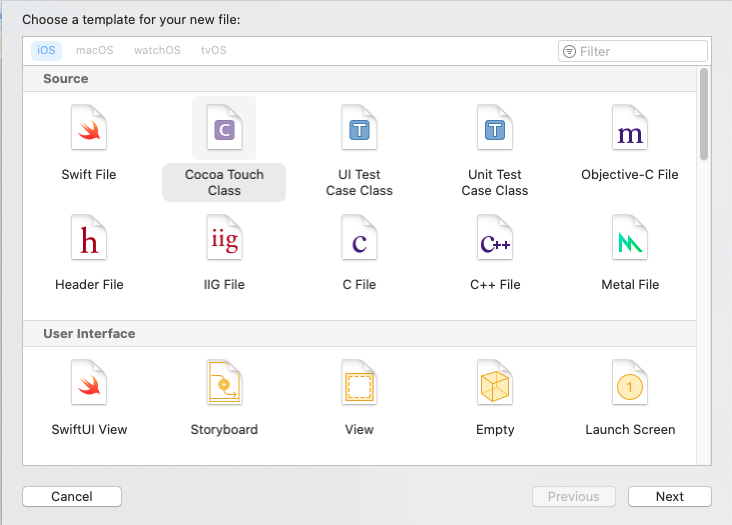The image size is (732, 525).
Task: Select the Empty template icon
Action: [x=495, y=382]
